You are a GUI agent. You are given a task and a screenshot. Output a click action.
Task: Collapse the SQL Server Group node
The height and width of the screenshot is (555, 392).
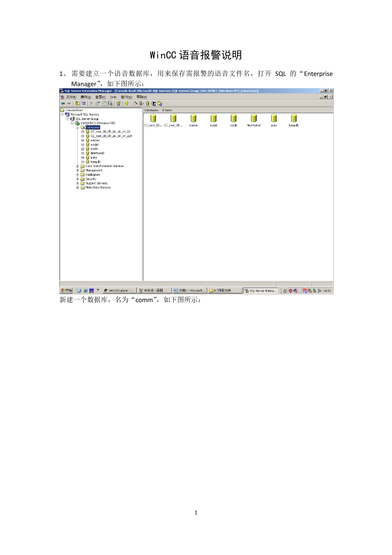coord(68,119)
